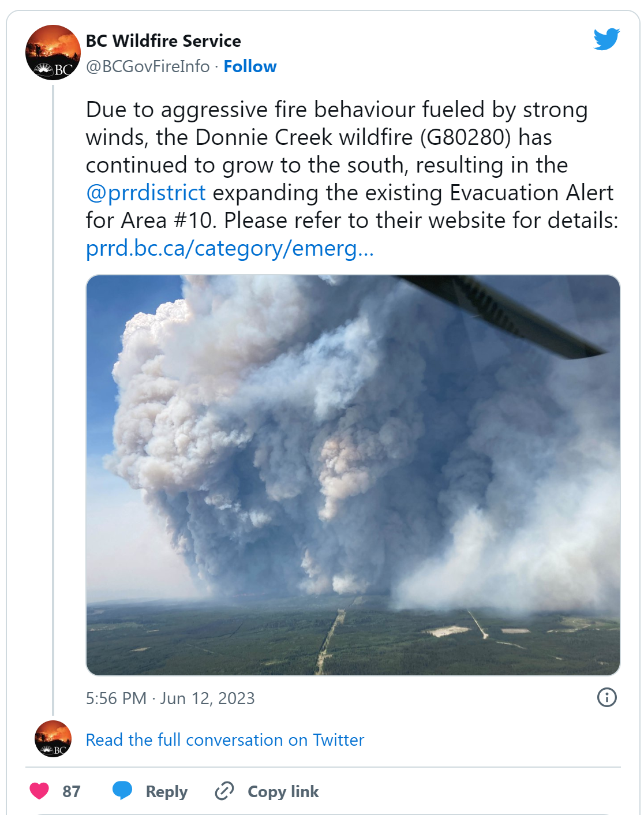Click the small BC avatar beside conversation link
Screen dimensions: 644x815
pos(53,739)
